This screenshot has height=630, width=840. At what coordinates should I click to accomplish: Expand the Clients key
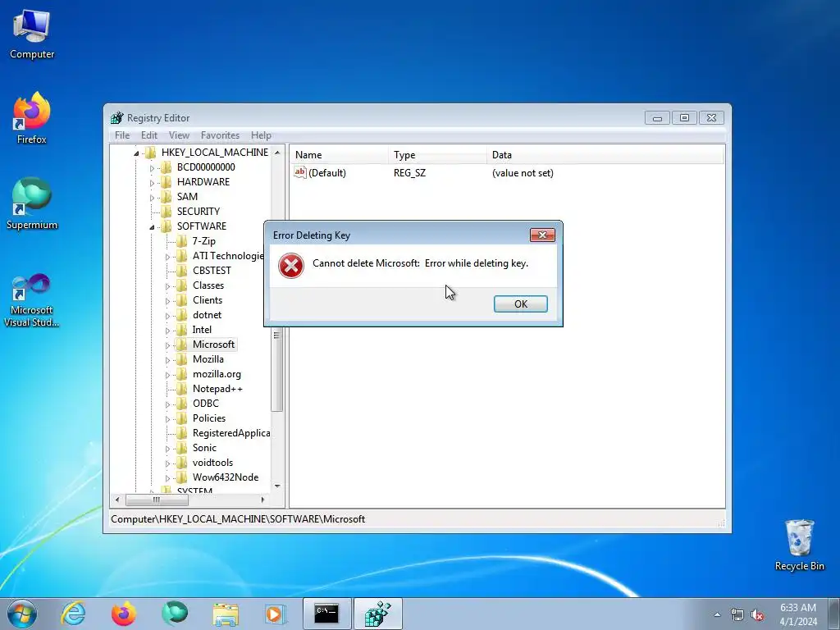click(x=167, y=301)
